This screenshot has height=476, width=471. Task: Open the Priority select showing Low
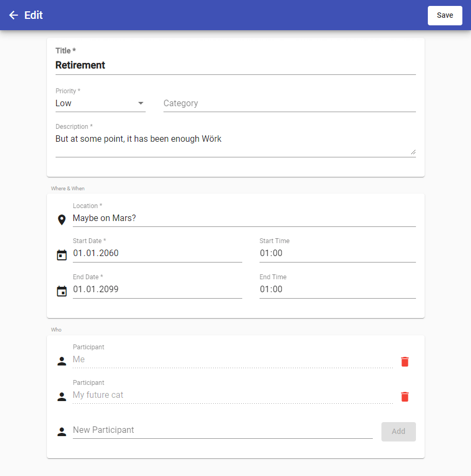click(x=100, y=103)
